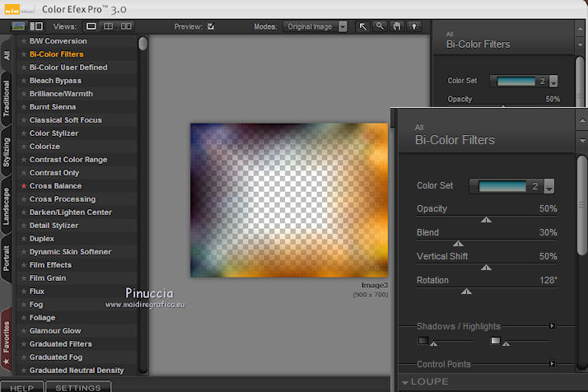588x392 pixels.
Task: Select the Brilliance/Warmth filter
Action: click(61, 93)
